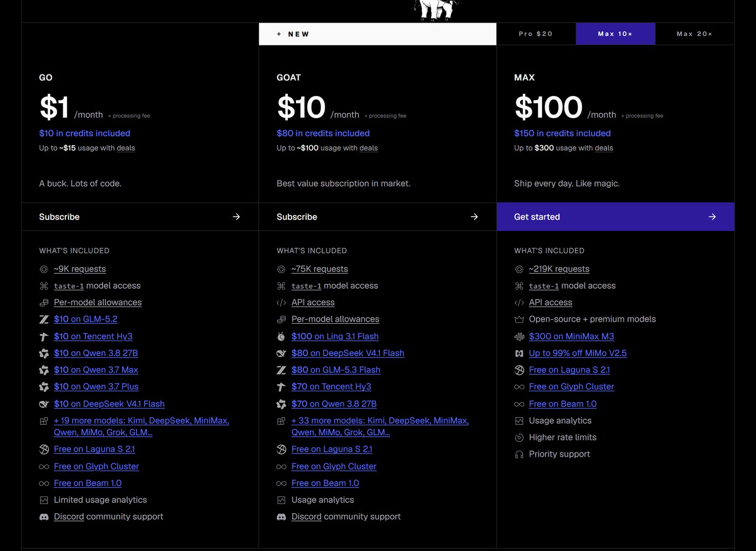Click the headset icon beside Priority support
This screenshot has width=756, height=551.
(x=519, y=454)
